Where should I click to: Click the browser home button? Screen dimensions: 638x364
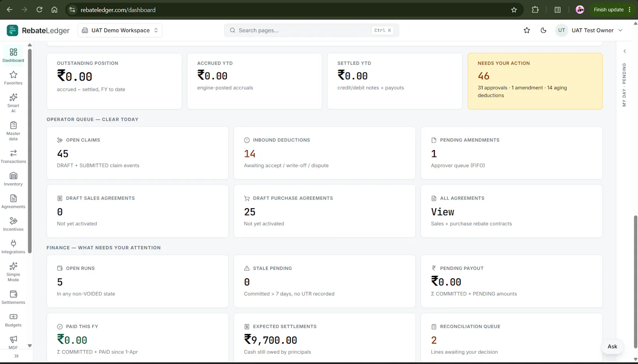(x=54, y=10)
